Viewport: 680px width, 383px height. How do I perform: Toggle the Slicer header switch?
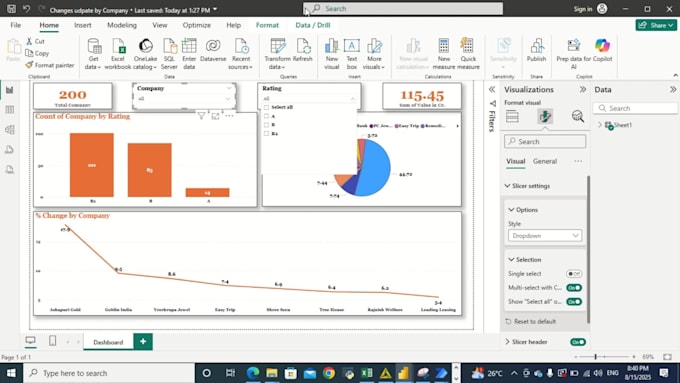click(x=578, y=342)
